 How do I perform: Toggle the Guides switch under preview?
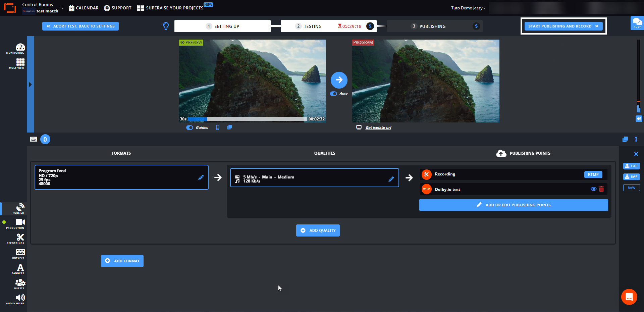click(190, 127)
